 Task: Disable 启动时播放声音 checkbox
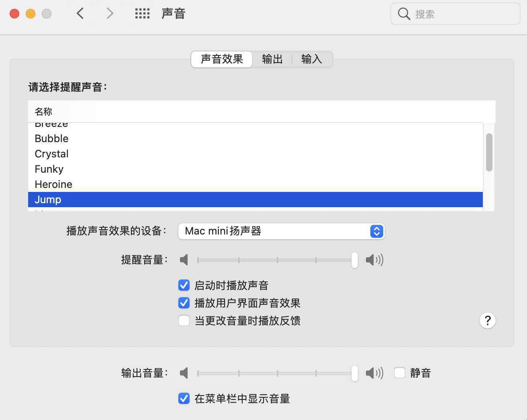point(184,285)
